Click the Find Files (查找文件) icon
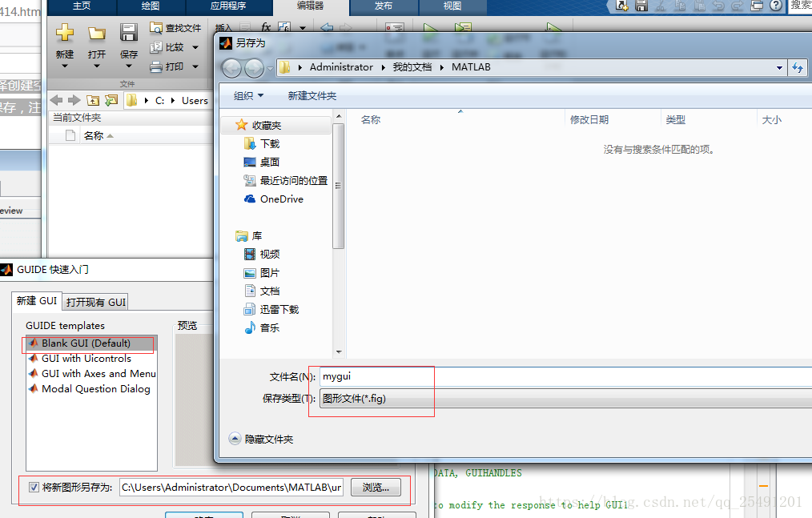The height and width of the screenshot is (518, 812). (x=156, y=27)
